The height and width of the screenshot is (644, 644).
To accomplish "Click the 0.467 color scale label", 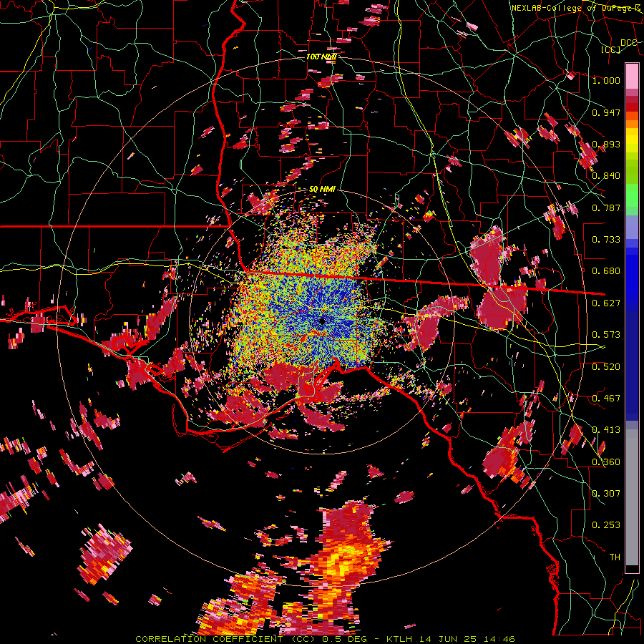I will pyautogui.click(x=606, y=399).
